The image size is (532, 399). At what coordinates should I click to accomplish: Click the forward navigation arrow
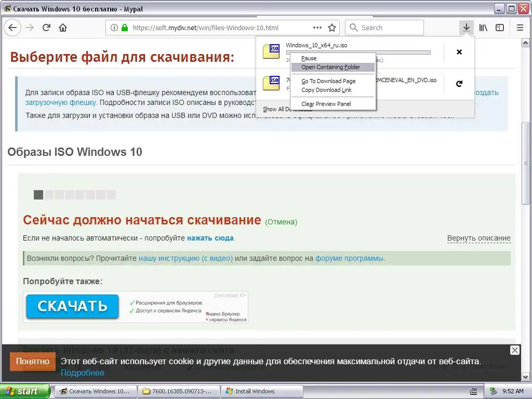click(30, 28)
